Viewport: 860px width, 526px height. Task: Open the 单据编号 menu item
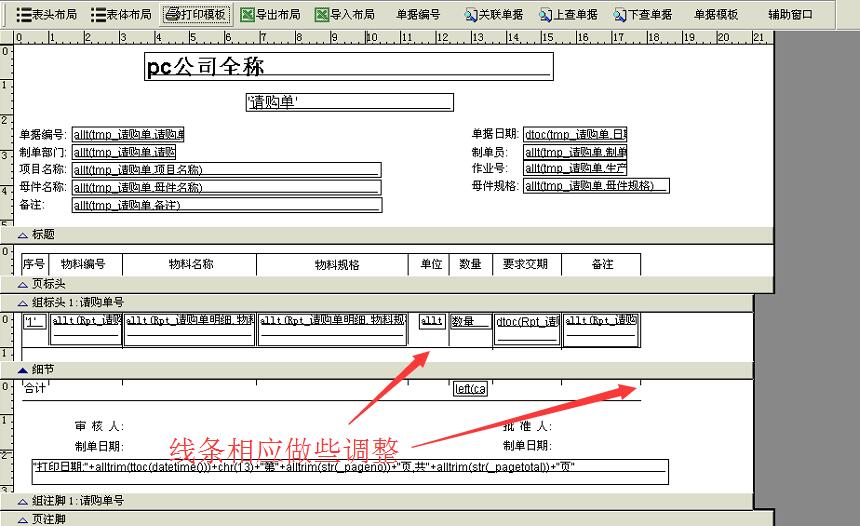point(418,15)
